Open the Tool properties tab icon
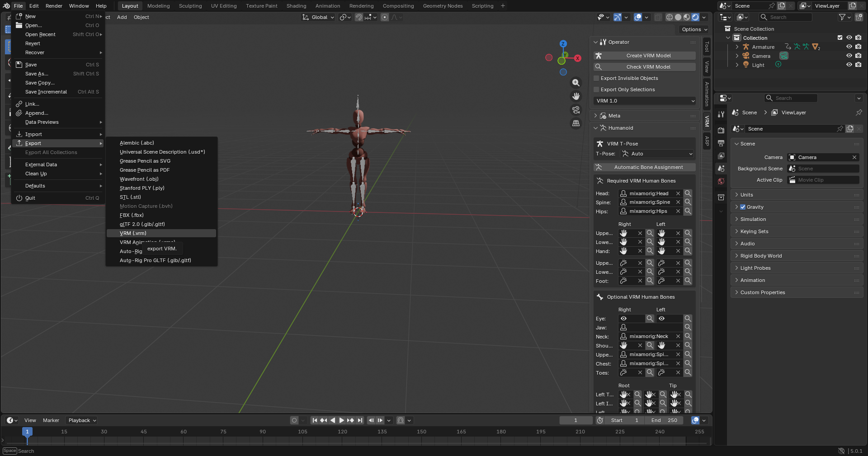This screenshot has height=456, width=868. pos(721,114)
